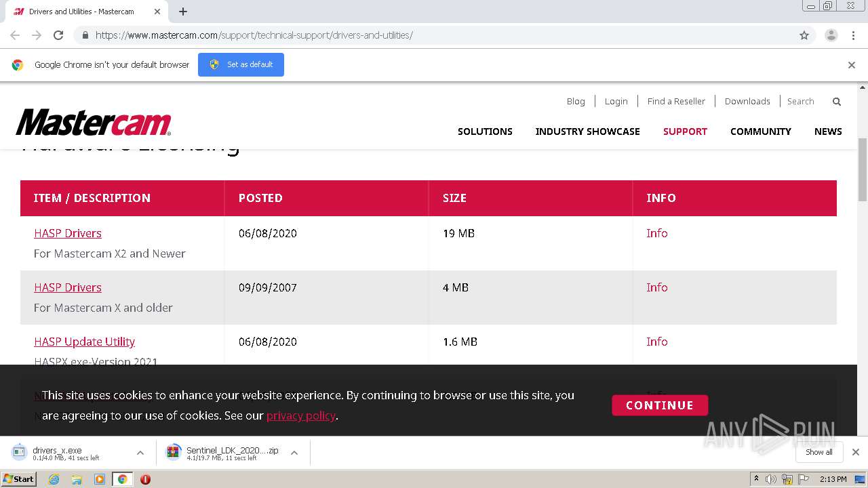Viewport: 868px width, 488px height.
Task: Open the Login link
Action: pos(616,101)
